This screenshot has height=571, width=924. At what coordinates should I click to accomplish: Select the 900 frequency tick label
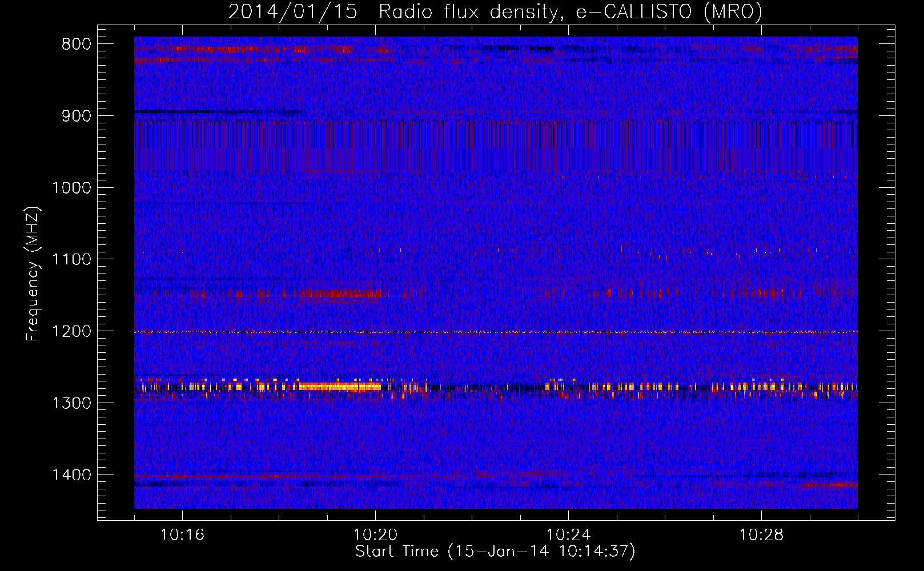(x=77, y=116)
